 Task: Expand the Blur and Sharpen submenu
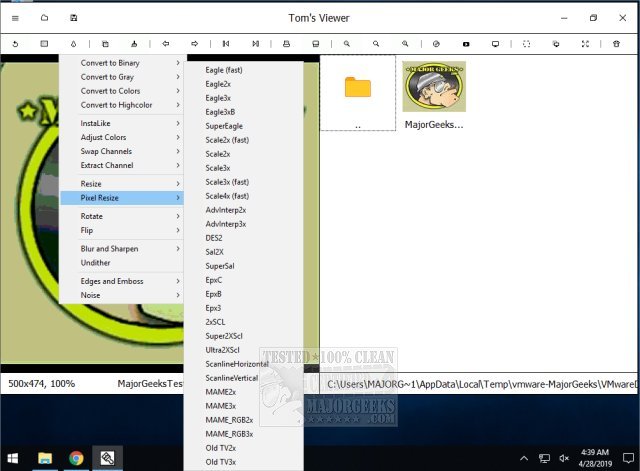pyautogui.click(x=122, y=249)
